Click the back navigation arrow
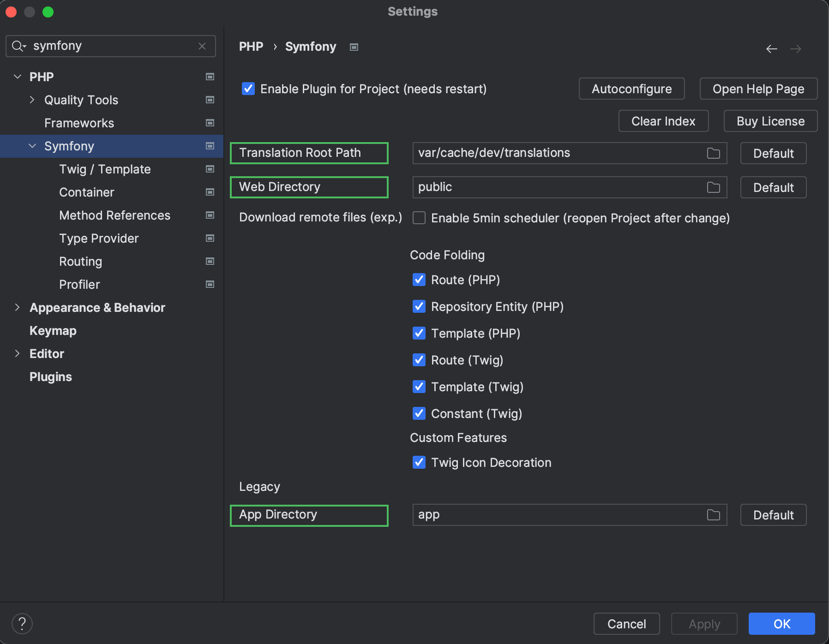Screen dimensions: 829x644 (772, 48)
